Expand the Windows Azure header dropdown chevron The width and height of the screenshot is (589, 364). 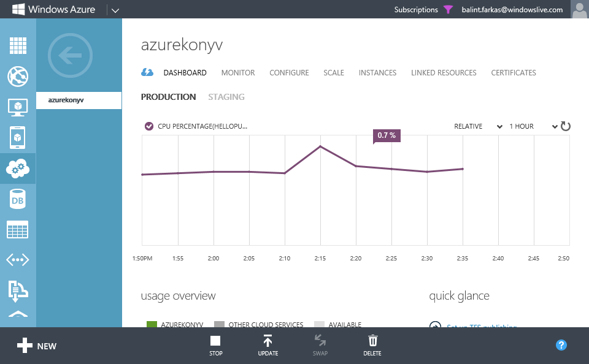(115, 10)
